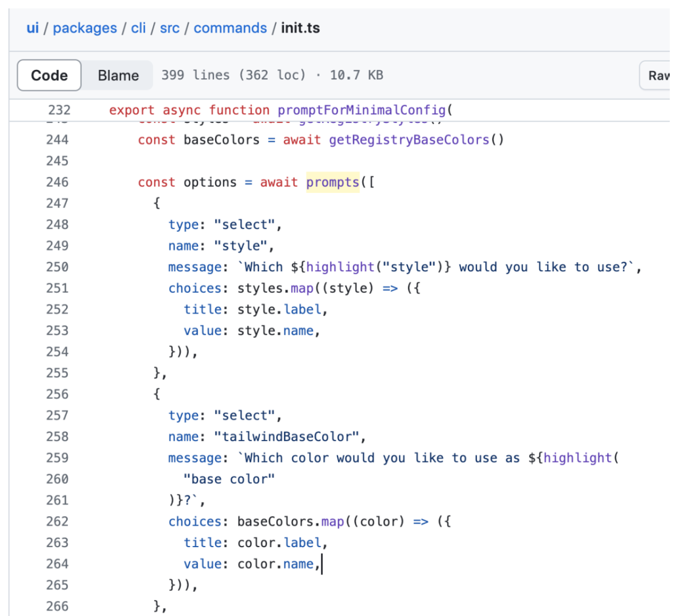This screenshot has width=675, height=616.
Task: Click the "style" string on line 249
Action: tap(241, 246)
